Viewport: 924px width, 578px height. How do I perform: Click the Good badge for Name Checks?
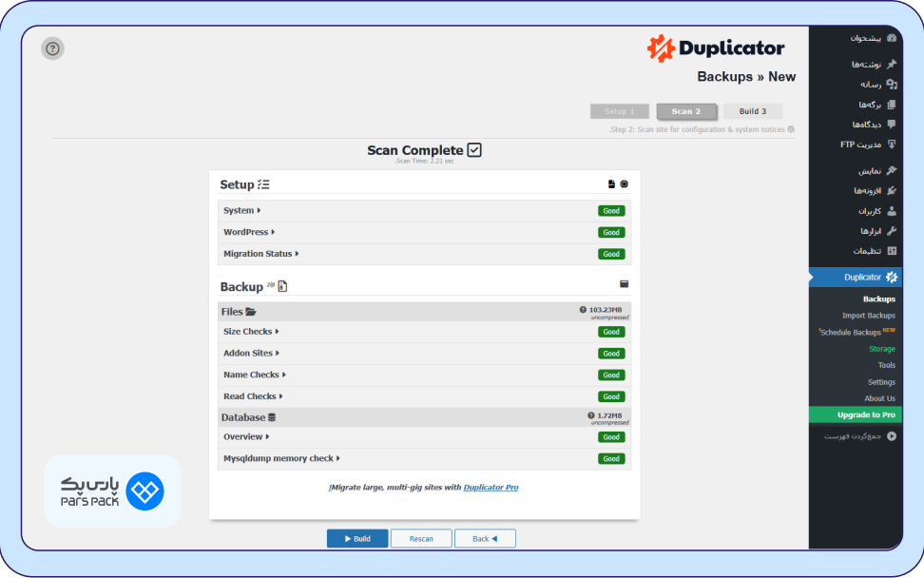(611, 375)
